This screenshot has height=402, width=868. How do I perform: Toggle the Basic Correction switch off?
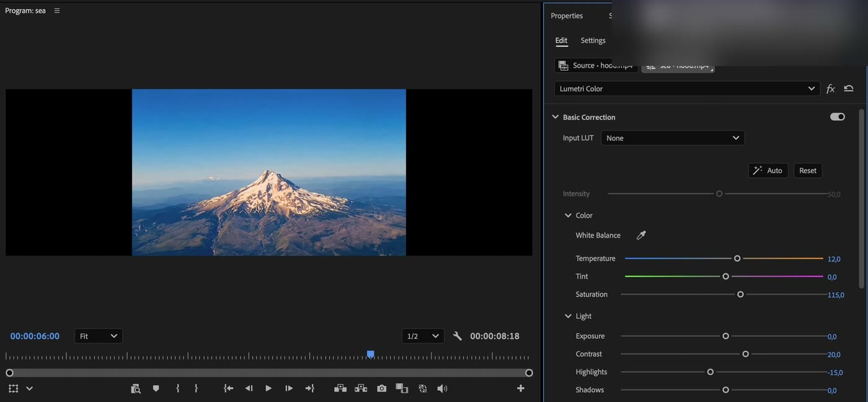(x=838, y=117)
